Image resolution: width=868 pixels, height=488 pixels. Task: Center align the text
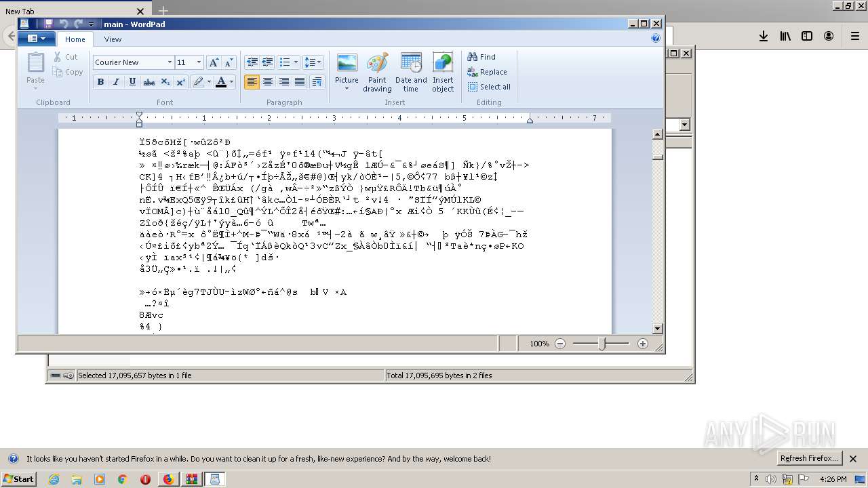268,82
